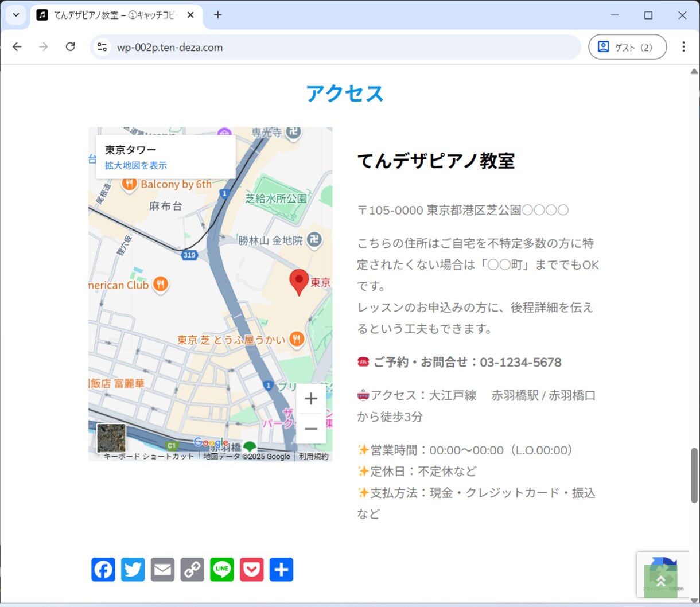Click 勝林山 金地院 temple marker
Viewport: 700px width, 607px height.
[314, 240]
